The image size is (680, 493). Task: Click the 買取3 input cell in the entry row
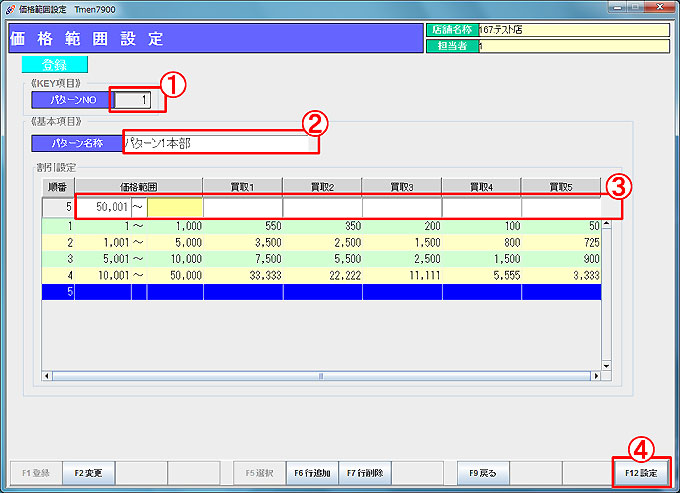401,207
